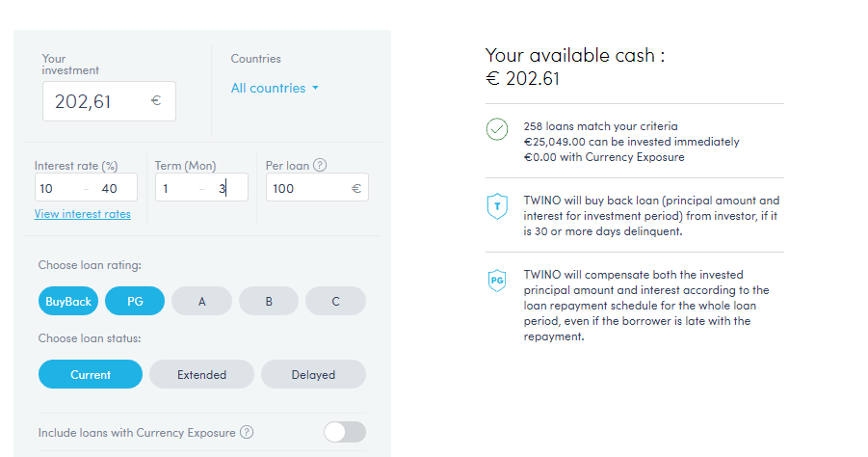Viewport: 868px width, 457px height.
Task: Deselect the PG loan rating pill
Action: click(x=135, y=302)
